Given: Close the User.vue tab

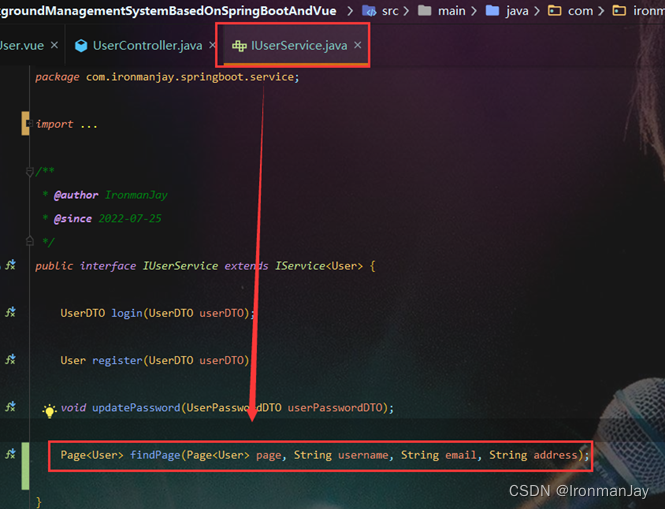Looking at the screenshot, I should pos(54,45).
